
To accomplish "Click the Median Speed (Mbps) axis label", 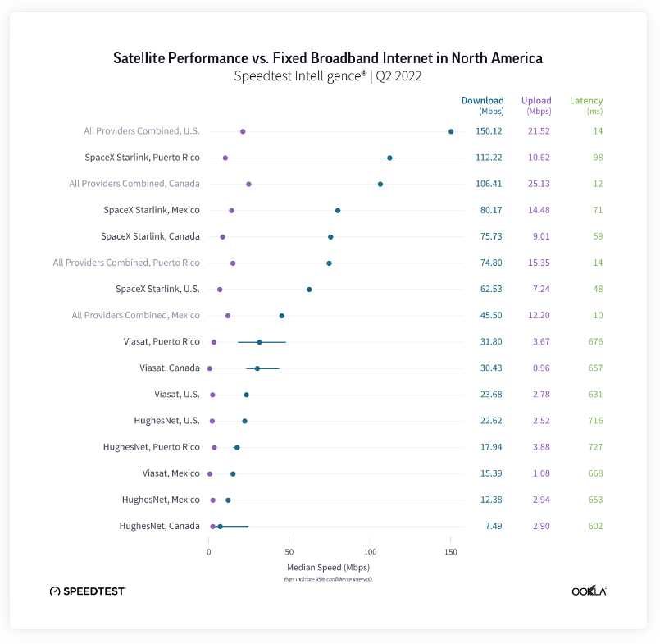I will tap(328, 567).
